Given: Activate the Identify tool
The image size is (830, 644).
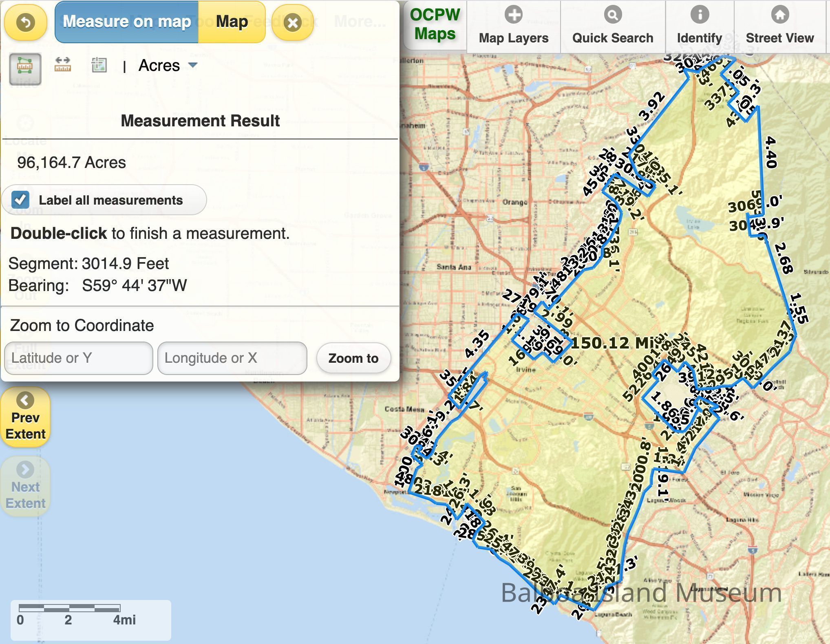Looking at the screenshot, I should [x=699, y=26].
